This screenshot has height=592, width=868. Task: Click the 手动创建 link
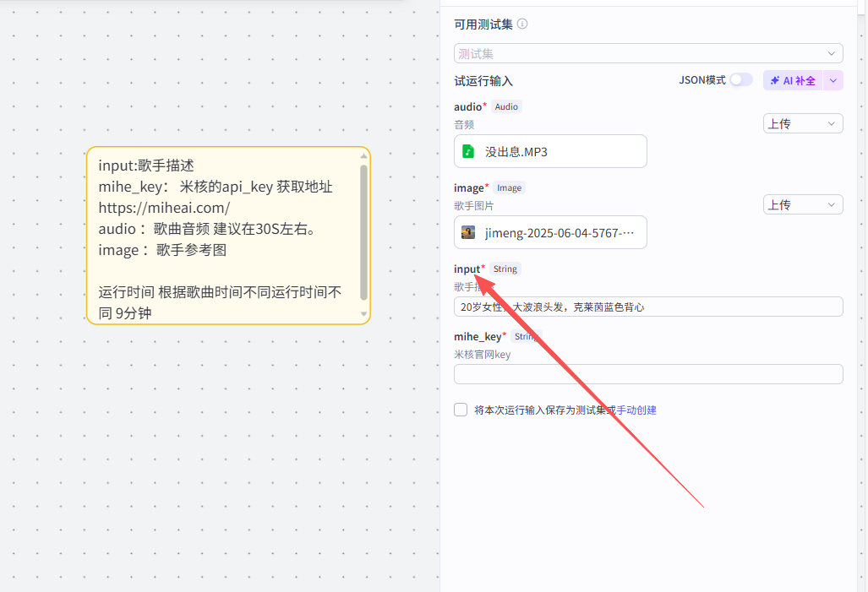tap(636, 410)
